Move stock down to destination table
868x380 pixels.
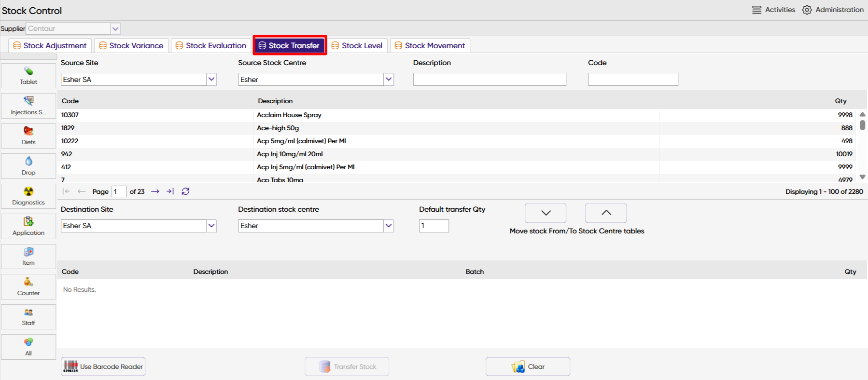[x=546, y=213]
